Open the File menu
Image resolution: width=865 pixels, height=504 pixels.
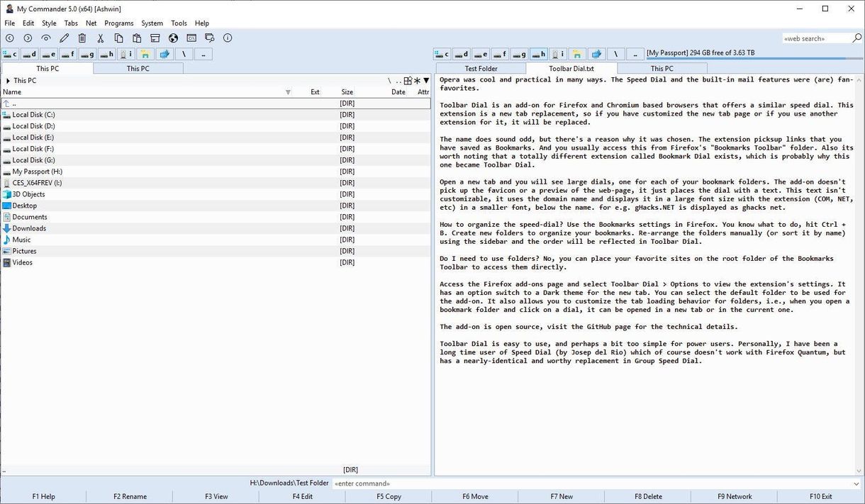click(9, 23)
